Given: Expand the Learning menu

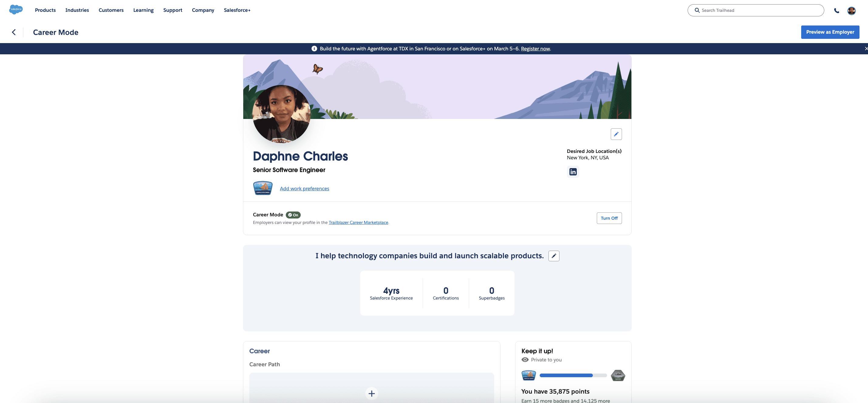Looking at the screenshot, I should click(143, 10).
